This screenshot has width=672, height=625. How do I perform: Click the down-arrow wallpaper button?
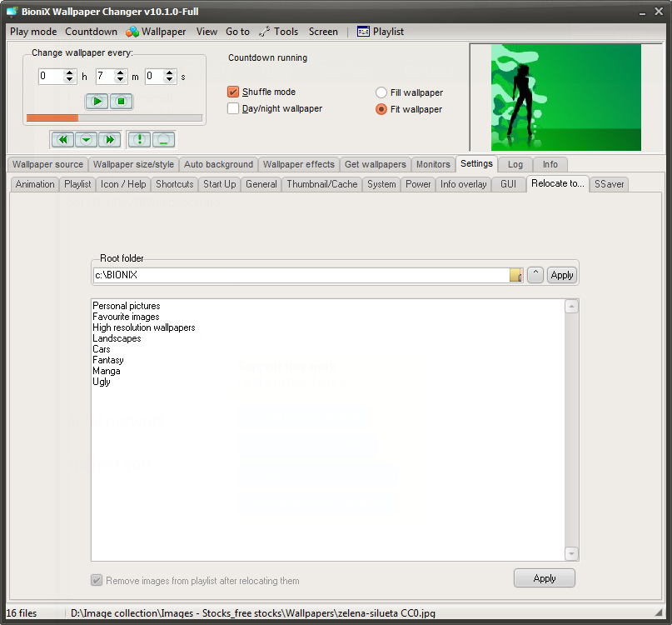86,139
